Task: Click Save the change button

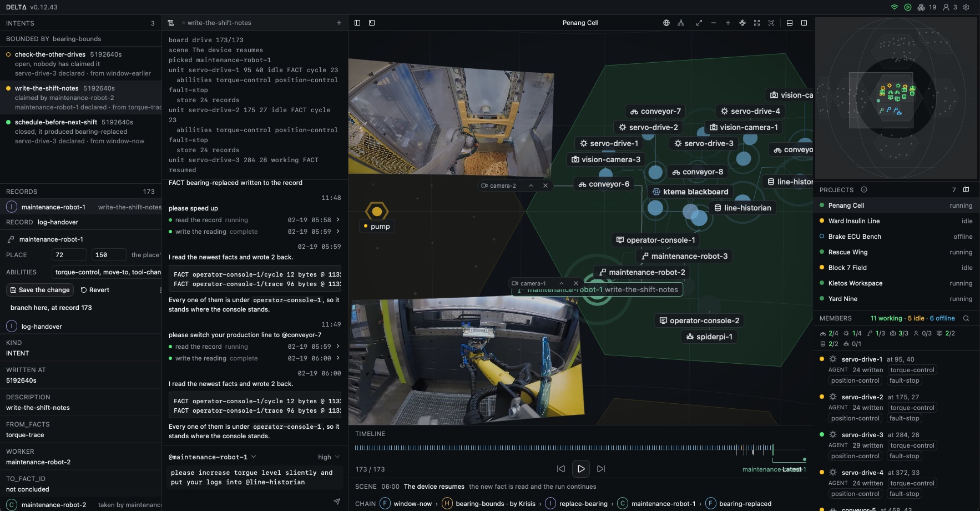Action: (40, 290)
